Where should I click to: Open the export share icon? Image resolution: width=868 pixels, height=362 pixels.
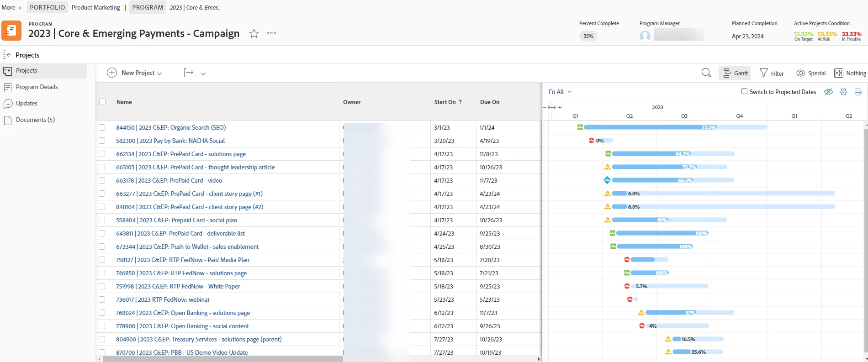(188, 73)
